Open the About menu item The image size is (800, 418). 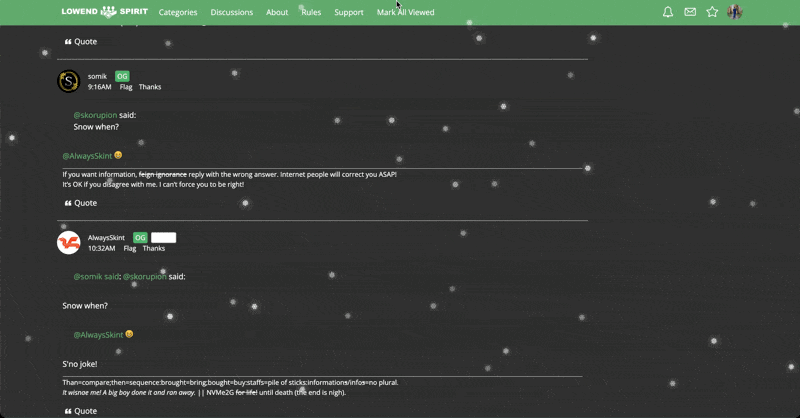point(277,13)
